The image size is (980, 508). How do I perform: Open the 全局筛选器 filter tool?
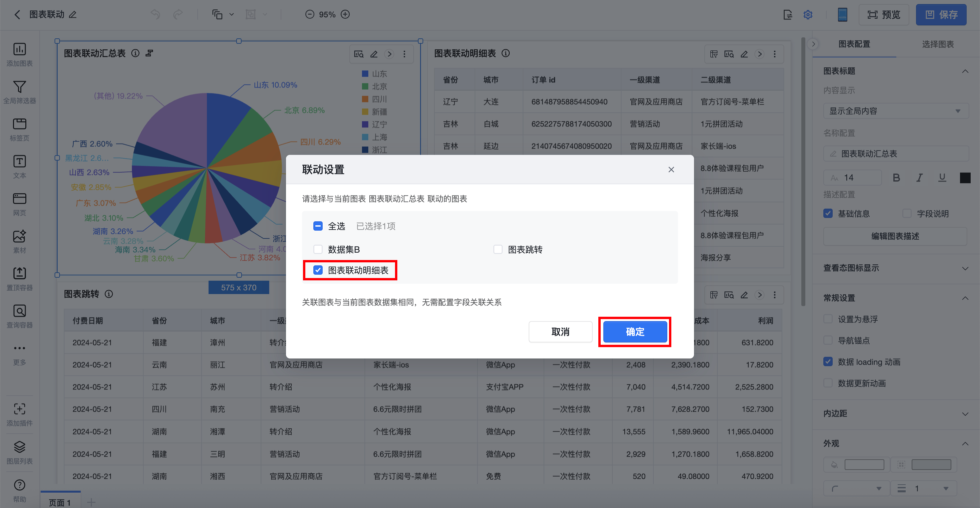click(x=19, y=87)
